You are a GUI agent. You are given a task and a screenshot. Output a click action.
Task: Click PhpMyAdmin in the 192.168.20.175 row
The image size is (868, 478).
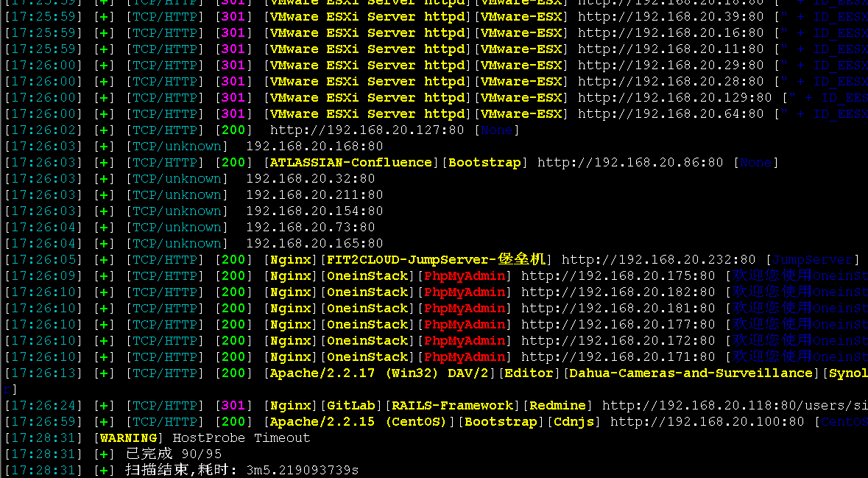[x=465, y=276]
